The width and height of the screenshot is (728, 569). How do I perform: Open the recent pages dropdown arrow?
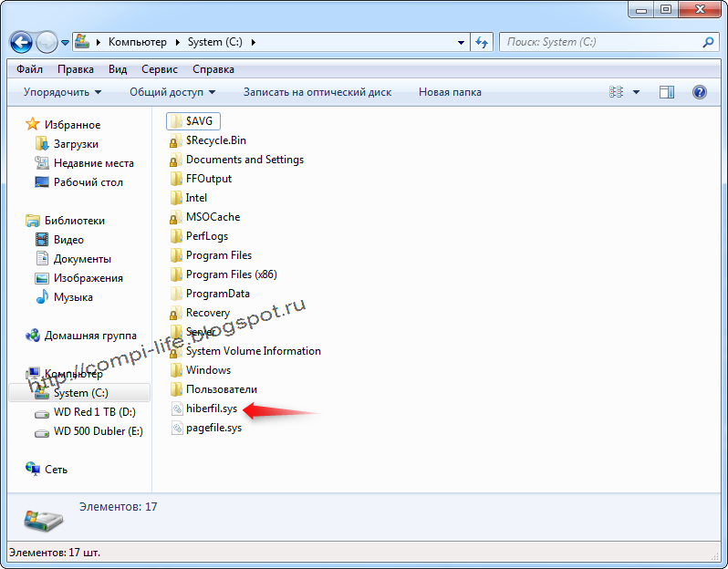tap(65, 43)
